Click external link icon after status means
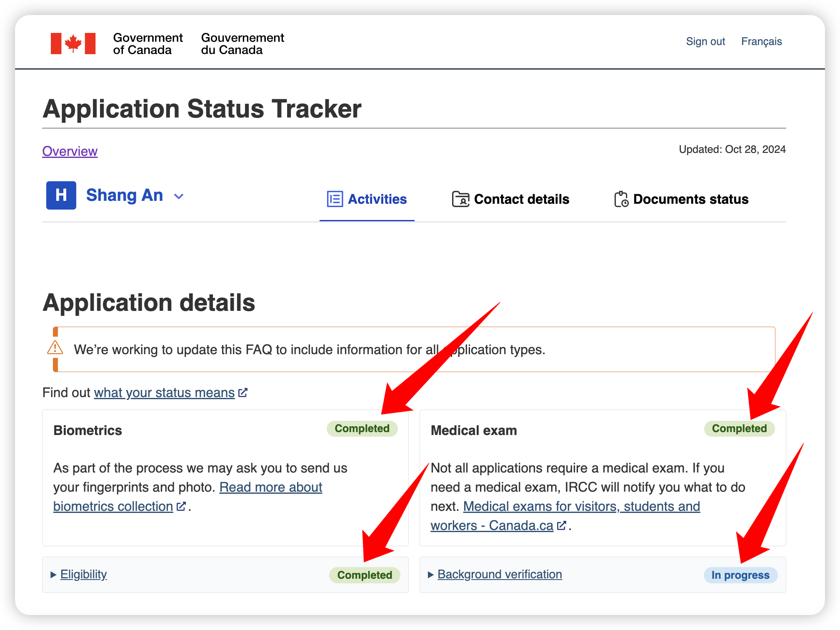This screenshot has height=630, width=840. coord(243,392)
